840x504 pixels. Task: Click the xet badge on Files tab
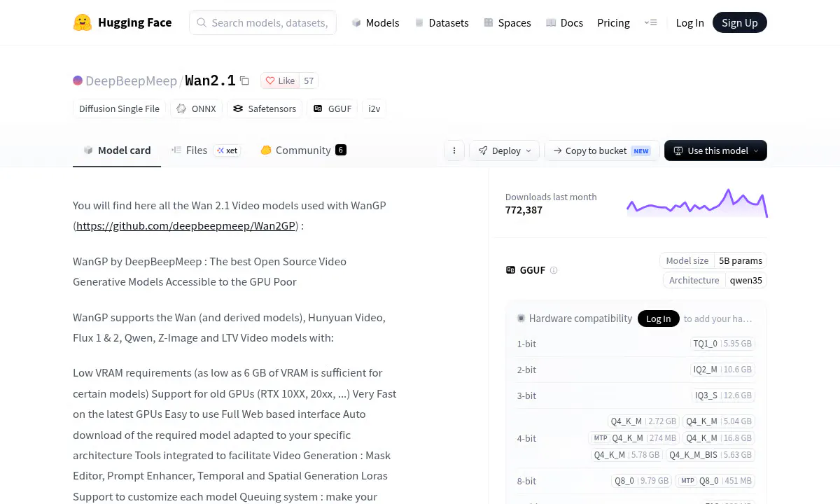227,150
